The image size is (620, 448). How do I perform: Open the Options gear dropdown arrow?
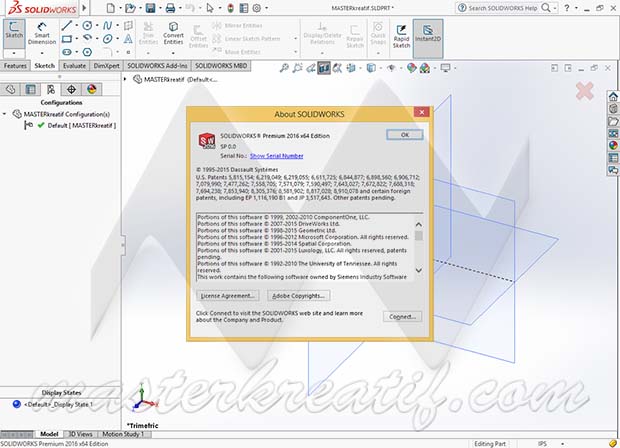[x=266, y=8]
